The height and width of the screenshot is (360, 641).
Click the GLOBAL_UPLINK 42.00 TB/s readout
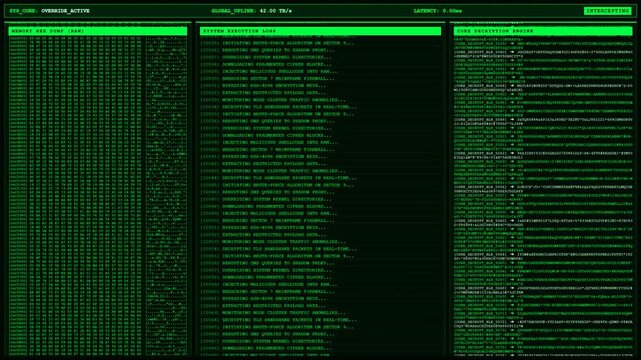pos(252,11)
